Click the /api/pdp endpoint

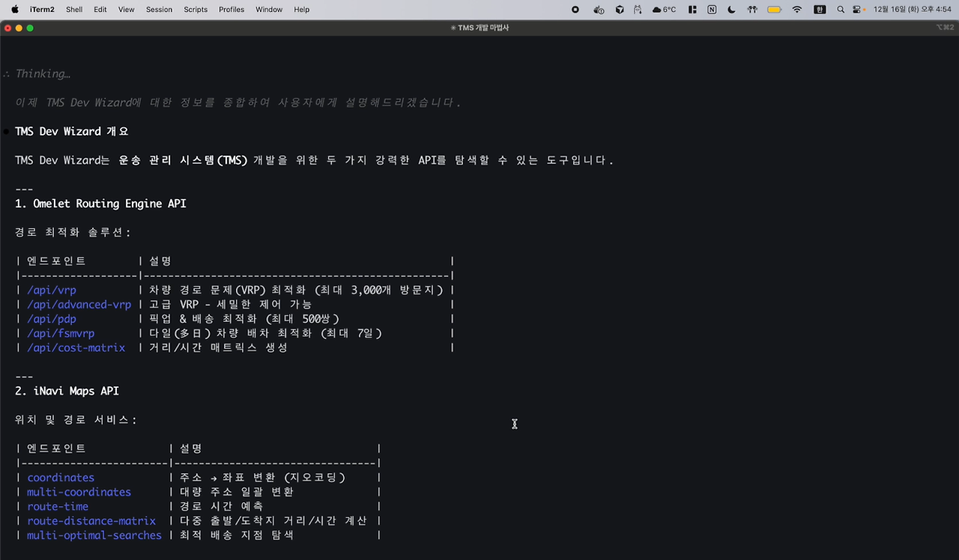coord(52,319)
